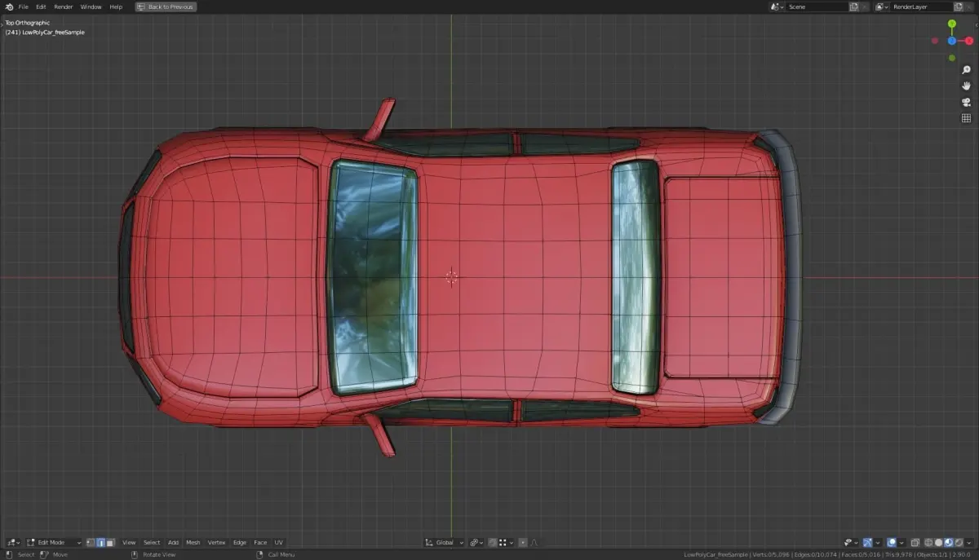
Task: Open the snap settings increment icon
Action: [507, 542]
